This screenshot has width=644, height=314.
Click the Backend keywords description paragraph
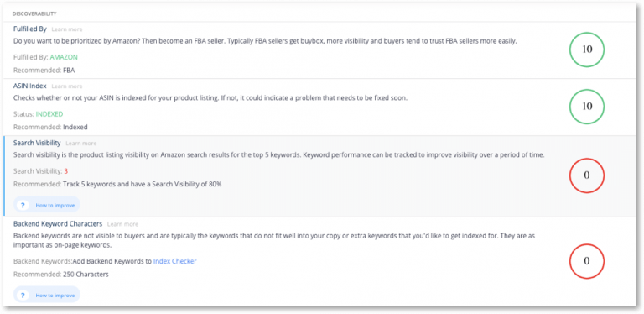point(274,240)
